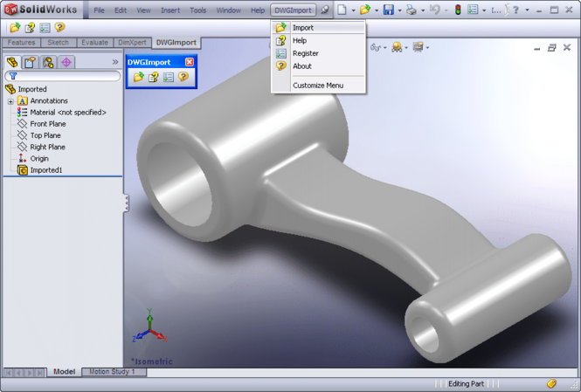This screenshot has height=392, width=581.
Task: Open dropdown arrow next to Save icon
Action: click(x=399, y=10)
